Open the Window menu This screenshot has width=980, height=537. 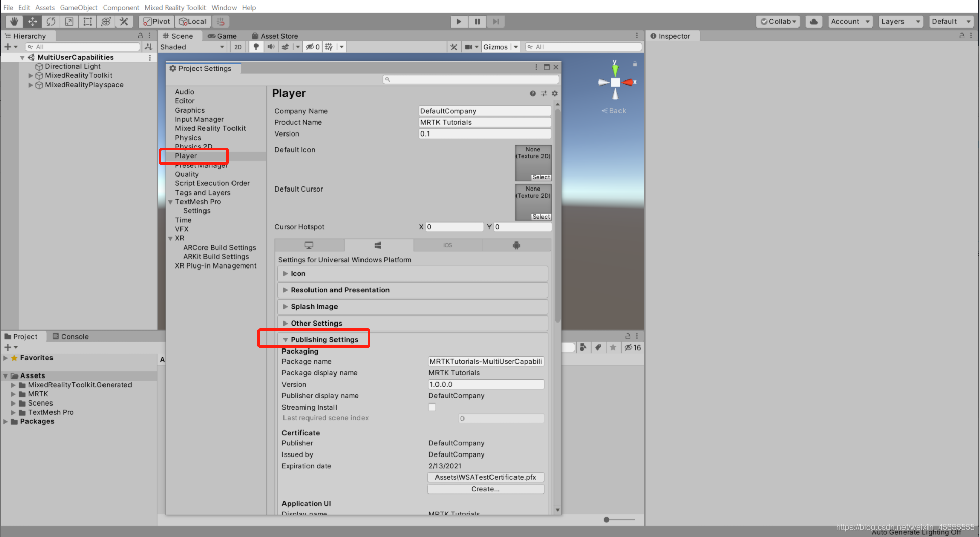(x=224, y=7)
